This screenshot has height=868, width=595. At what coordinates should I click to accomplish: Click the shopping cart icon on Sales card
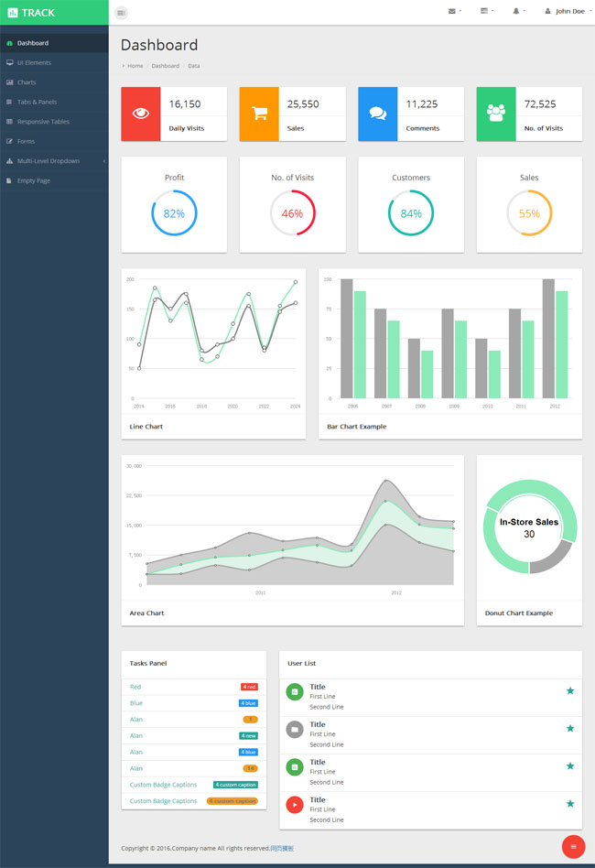click(x=259, y=114)
